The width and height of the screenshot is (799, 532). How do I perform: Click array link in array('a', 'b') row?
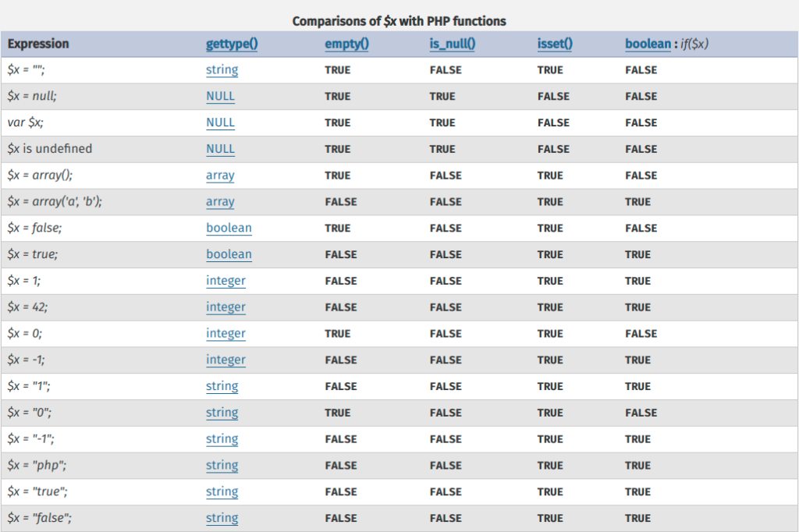click(220, 202)
